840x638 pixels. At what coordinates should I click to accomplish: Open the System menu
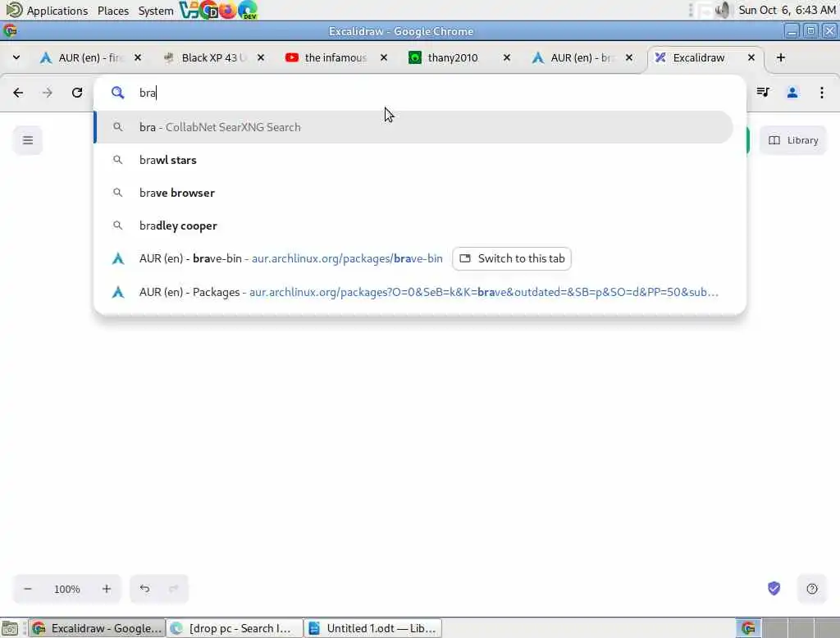[x=155, y=10]
